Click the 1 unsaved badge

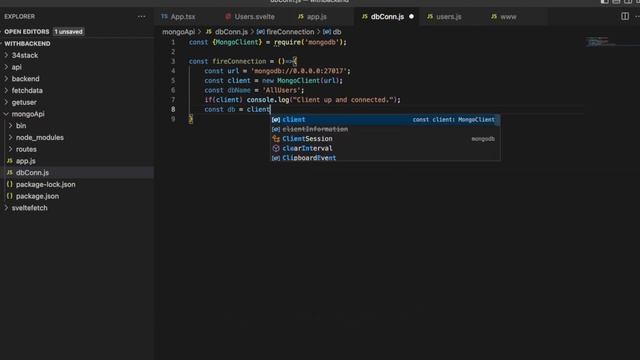[x=69, y=31]
